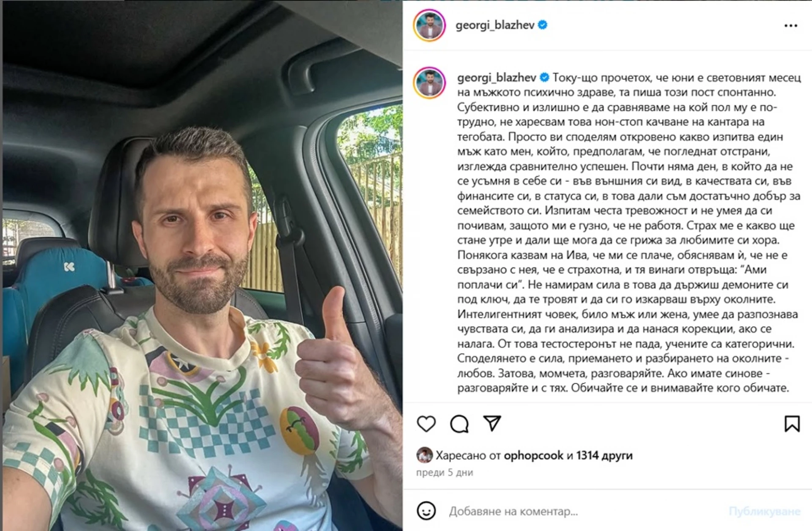View the 1314 други likes list
The height and width of the screenshot is (531, 812).
(x=604, y=455)
